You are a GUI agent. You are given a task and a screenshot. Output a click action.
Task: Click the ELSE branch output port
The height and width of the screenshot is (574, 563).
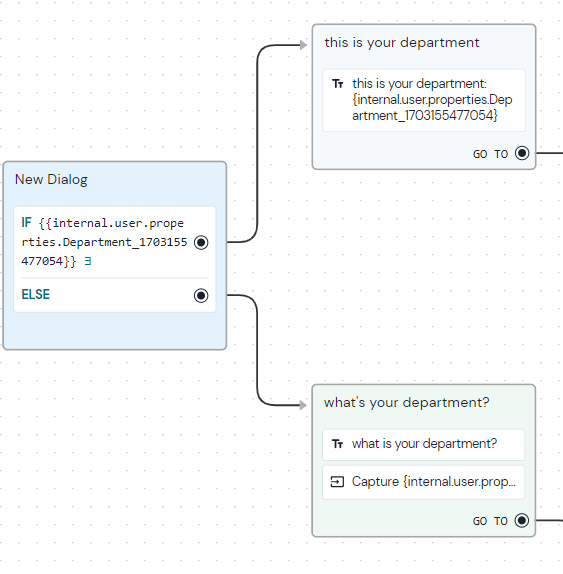pyautogui.click(x=201, y=295)
